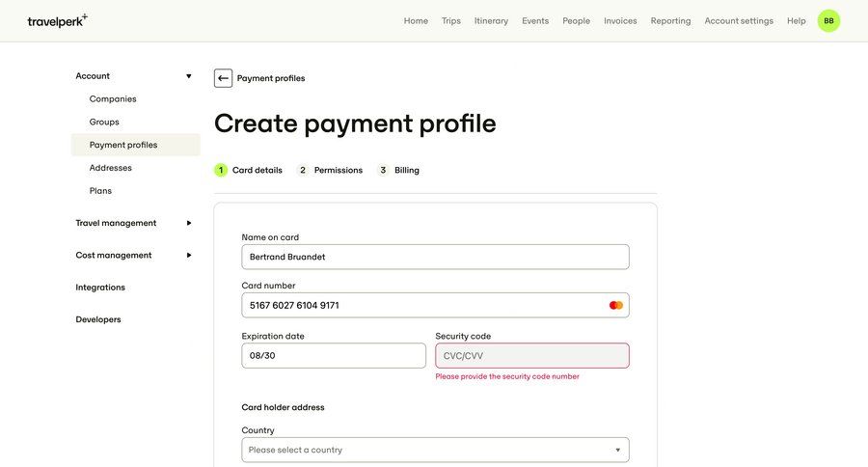Click the Name on card field

pyautogui.click(x=435, y=257)
